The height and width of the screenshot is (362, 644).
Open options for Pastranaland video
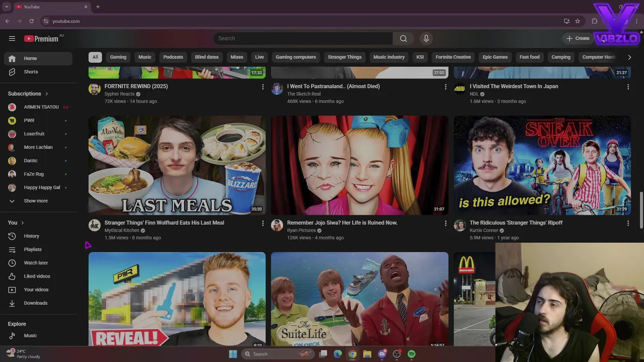click(445, 87)
